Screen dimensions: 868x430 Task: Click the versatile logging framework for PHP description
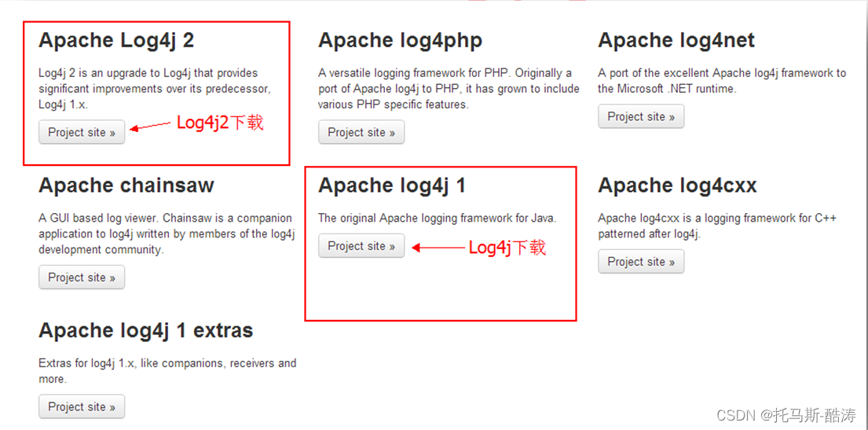pos(449,89)
